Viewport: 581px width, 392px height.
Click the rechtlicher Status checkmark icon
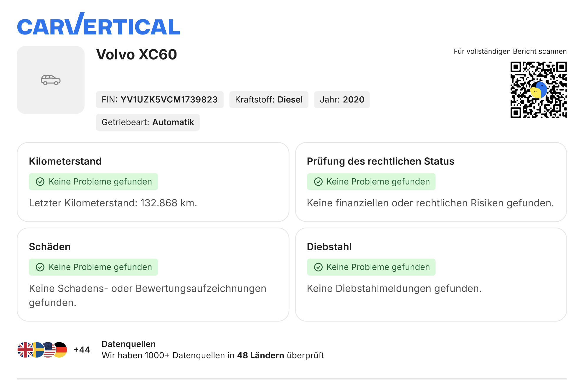pyautogui.click(x=318, y=182)
